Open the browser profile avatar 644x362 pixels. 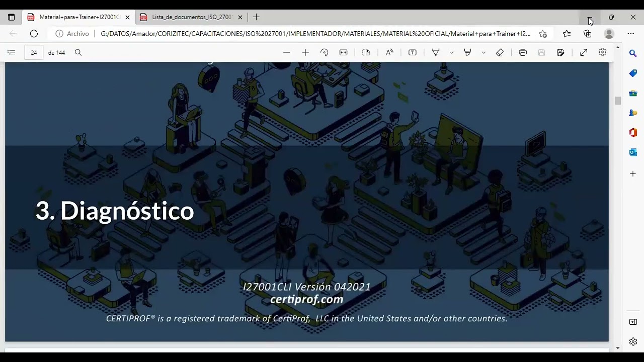(x=609, y=34)
